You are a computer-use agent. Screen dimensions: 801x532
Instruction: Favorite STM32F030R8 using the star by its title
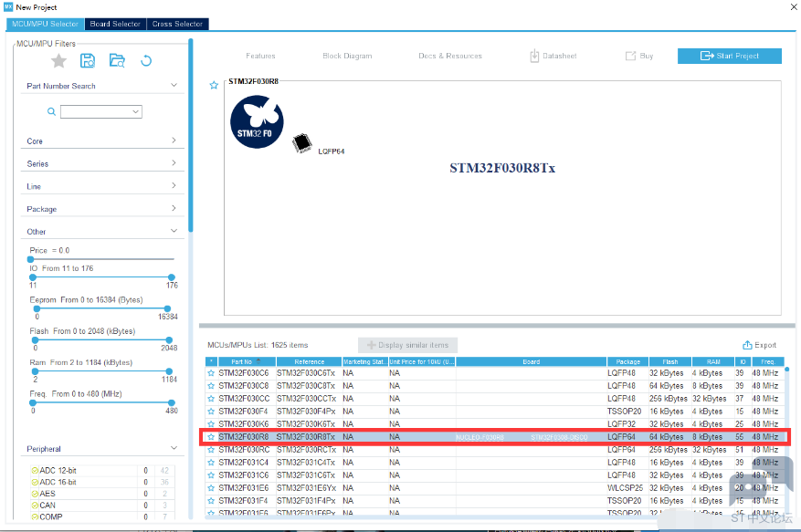214,85
